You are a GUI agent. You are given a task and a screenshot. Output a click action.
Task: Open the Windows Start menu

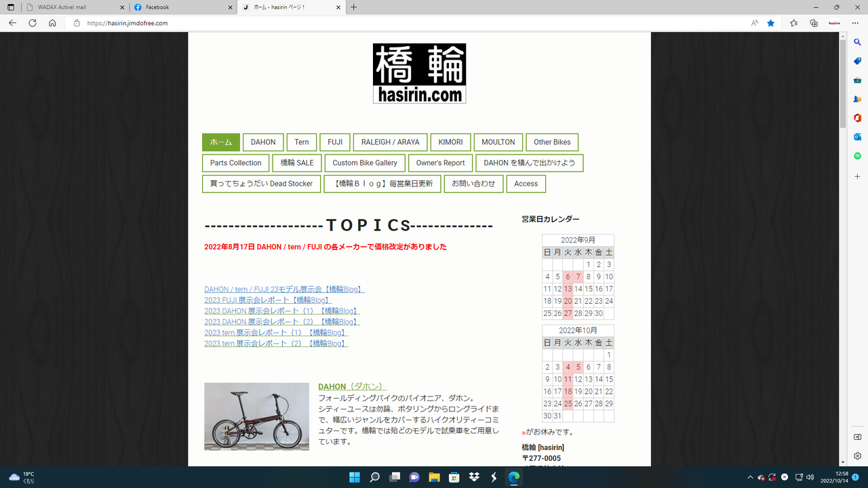pos(355,477)
